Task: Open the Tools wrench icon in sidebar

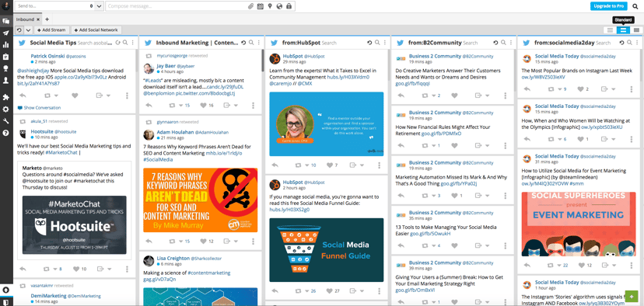Action: [5, 121]
